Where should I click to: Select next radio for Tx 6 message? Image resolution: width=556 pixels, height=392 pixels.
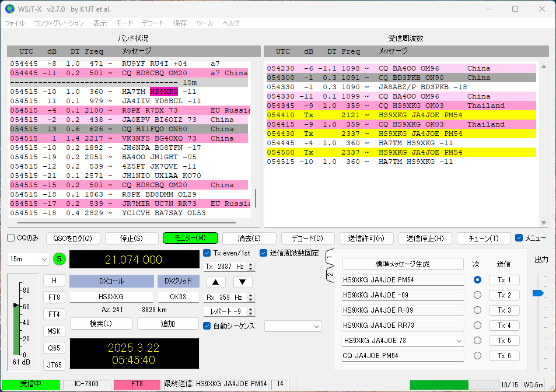[477, 355]
